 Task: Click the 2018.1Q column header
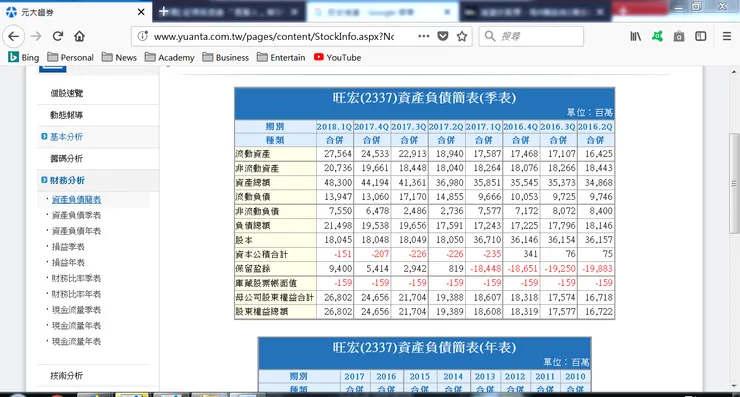coord(335,127)
